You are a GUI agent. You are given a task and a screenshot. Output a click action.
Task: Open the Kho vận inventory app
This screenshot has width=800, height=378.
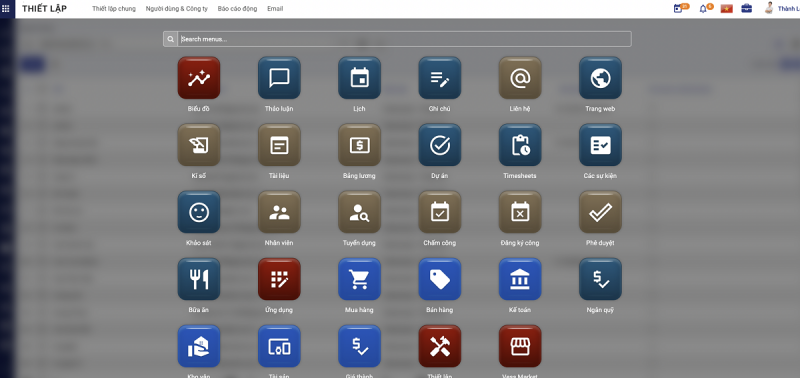pos(198,346)
